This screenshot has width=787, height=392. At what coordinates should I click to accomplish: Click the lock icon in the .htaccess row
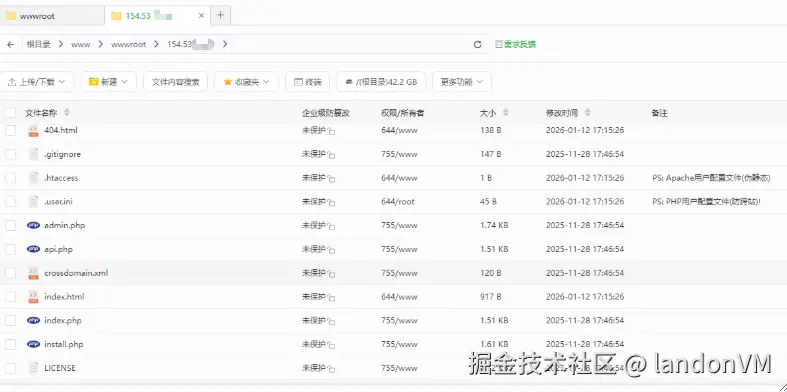click(x=331, y=178)
